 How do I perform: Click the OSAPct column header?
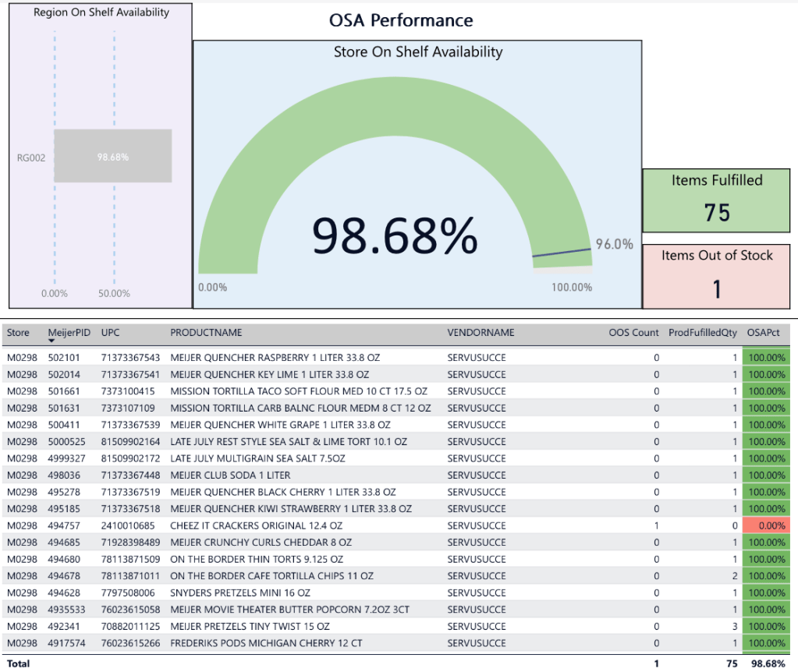(x=766, y=332)
